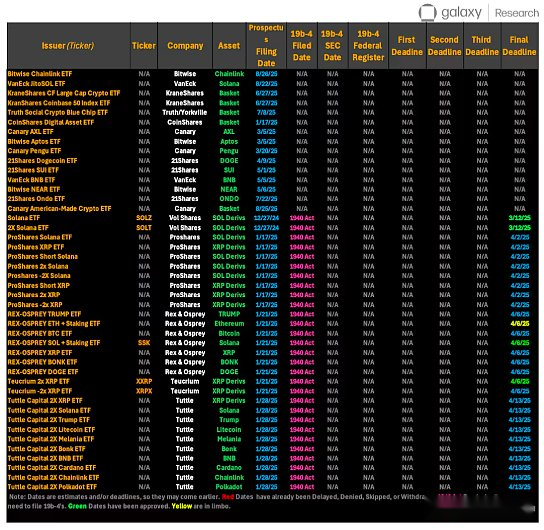Click the REX-OSPREY TRUMP ETF name
Image resolution: width=544 pixels, height=530 pixels.
44,314
